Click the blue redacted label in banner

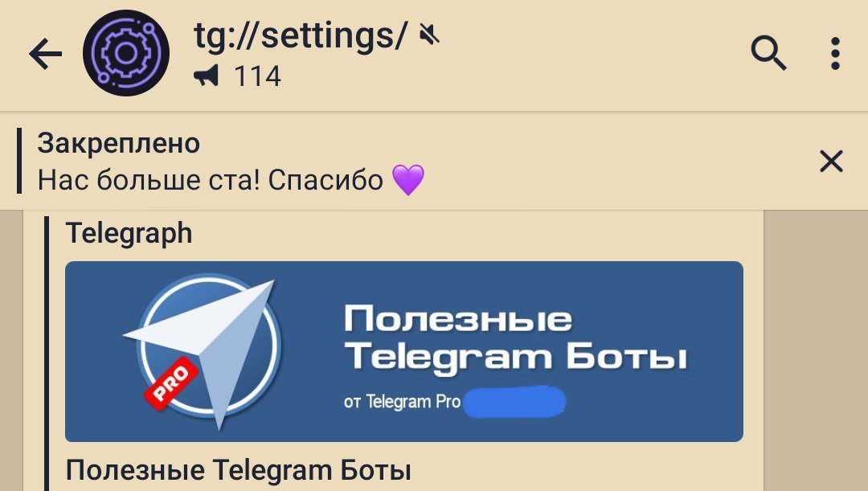[x=514, y=402]
